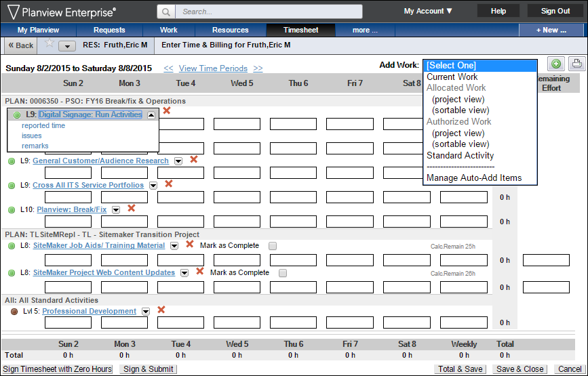Viewport: 588px width, 376px height.
Task: Click the Save & Close button
Action: (520, 369)
